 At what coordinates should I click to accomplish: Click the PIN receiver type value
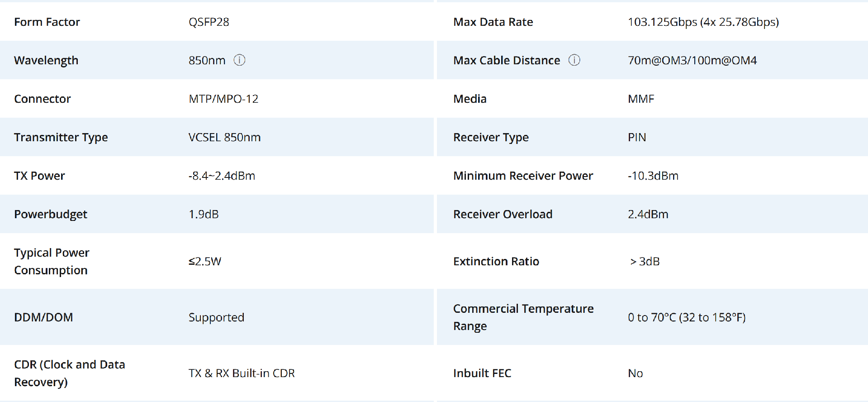tap(637, 137)
